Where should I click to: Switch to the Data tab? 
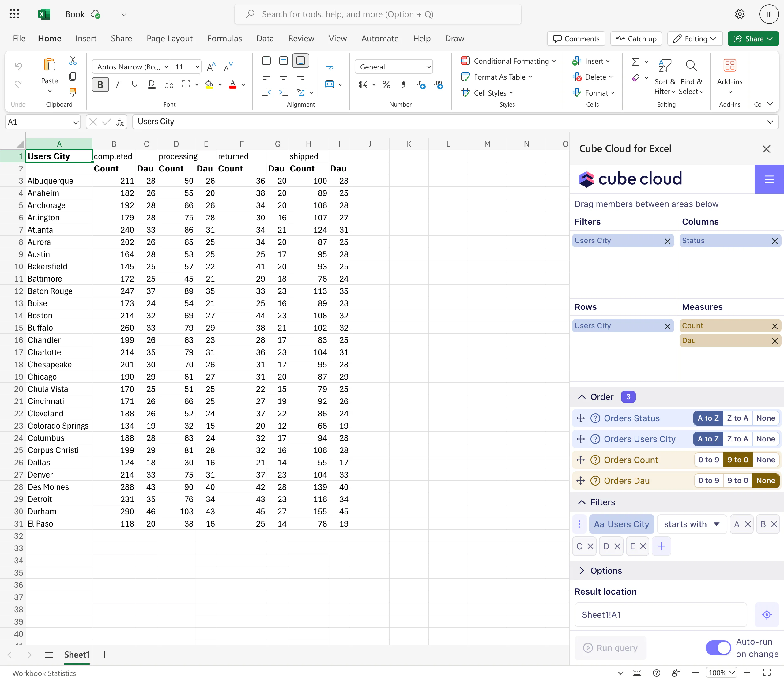(265, 39)
